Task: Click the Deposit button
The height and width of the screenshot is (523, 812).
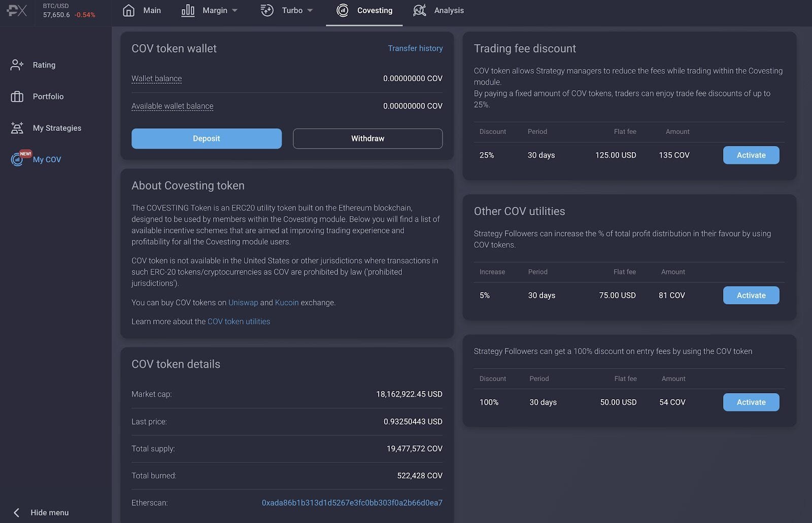Action: tap(207, 138)
